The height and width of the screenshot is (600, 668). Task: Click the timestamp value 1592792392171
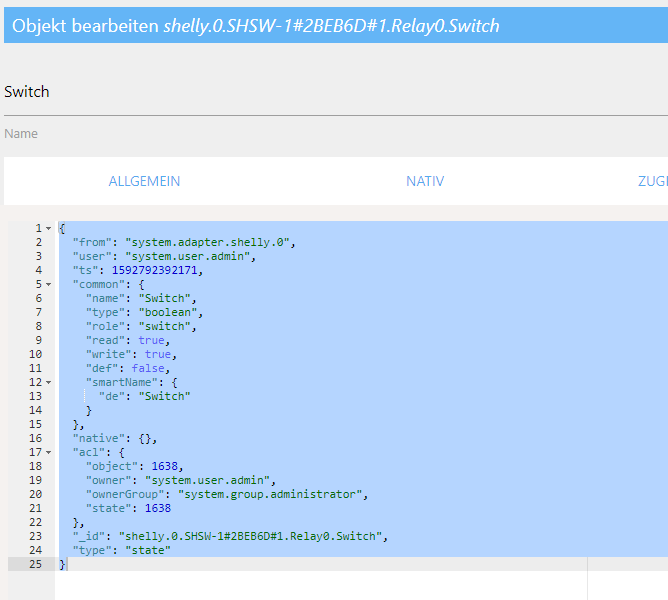[x=155, y=270]
